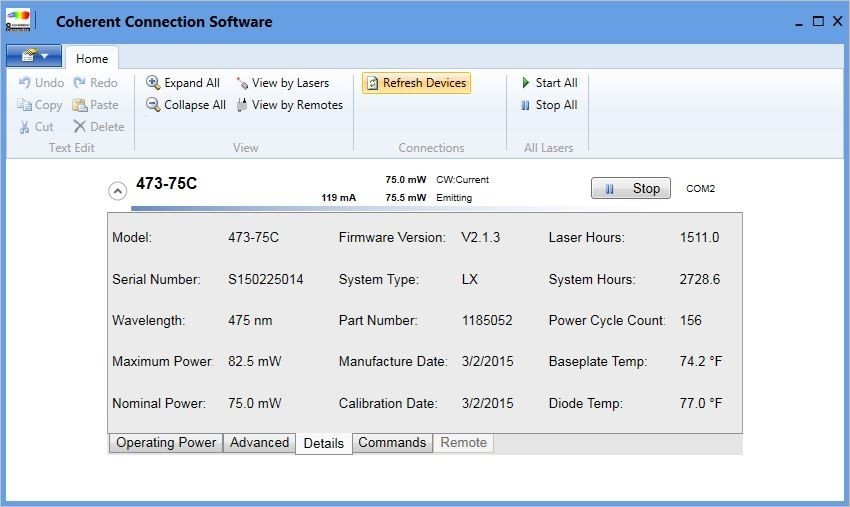Stop the 473-75C laser
The width and height of the screenshot is (850, 507).
tap(630, 188)
